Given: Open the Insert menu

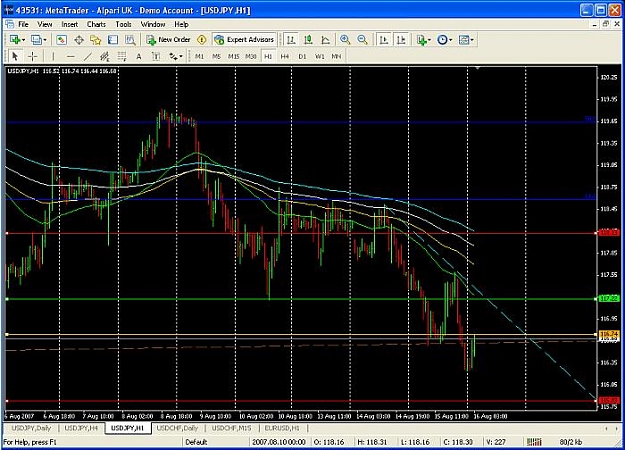Looking at the screenshot, I should [70, 24].
